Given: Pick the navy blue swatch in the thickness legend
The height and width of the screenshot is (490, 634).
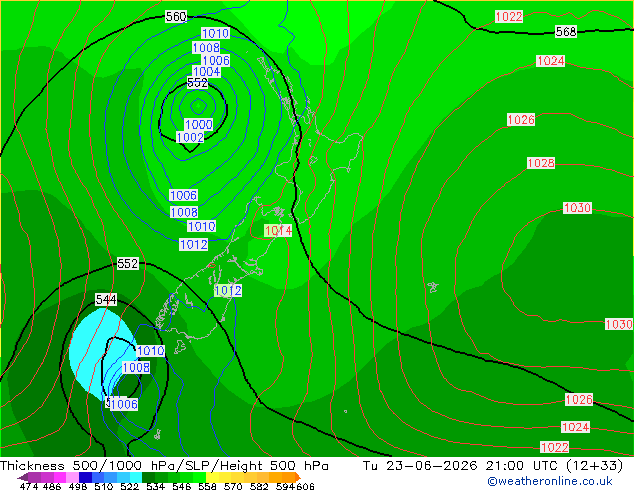Looking at the screenshot, I should (85, 477).
